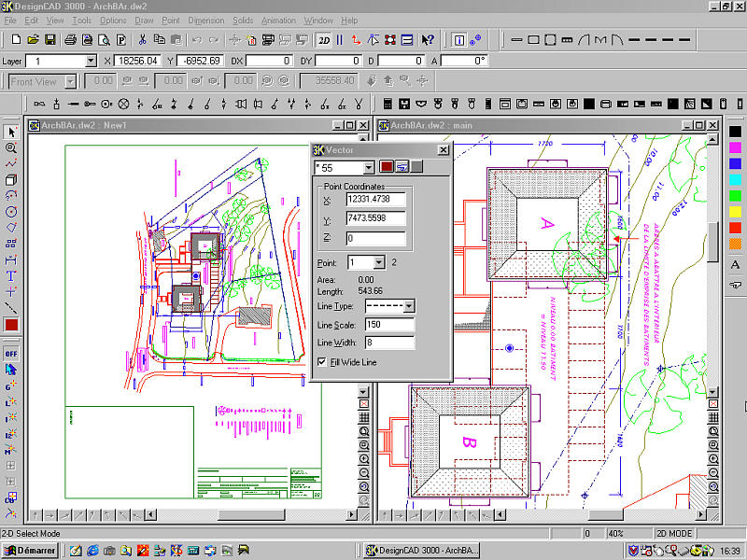Open the Solids menu
The image size is (747, 560).
pyautogui.click(x=242, y=20)
